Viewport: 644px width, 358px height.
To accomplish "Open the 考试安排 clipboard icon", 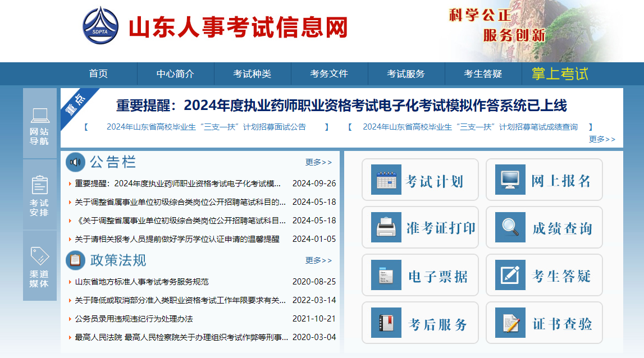I will tap(40, 185).
